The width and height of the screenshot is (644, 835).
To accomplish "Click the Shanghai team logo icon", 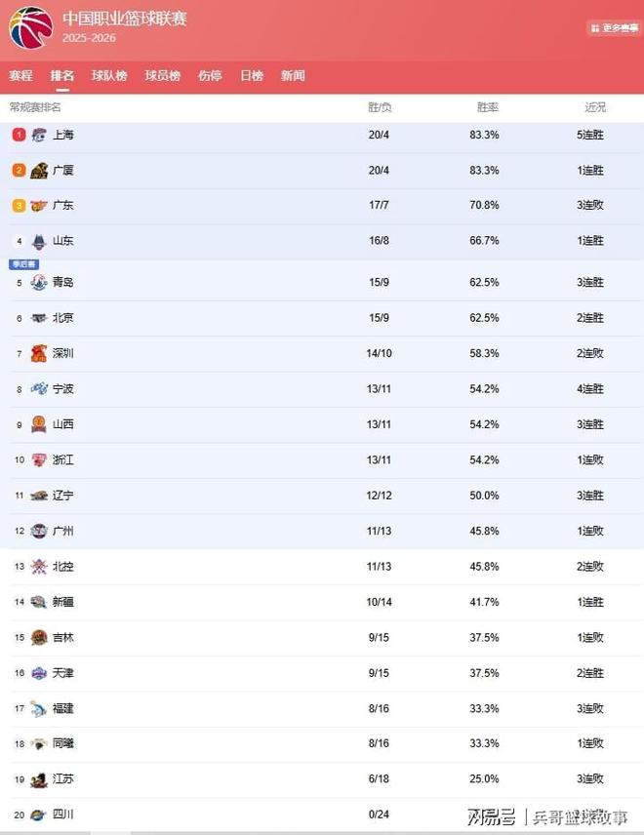I will pyautogui.click(x=39, y=135).
